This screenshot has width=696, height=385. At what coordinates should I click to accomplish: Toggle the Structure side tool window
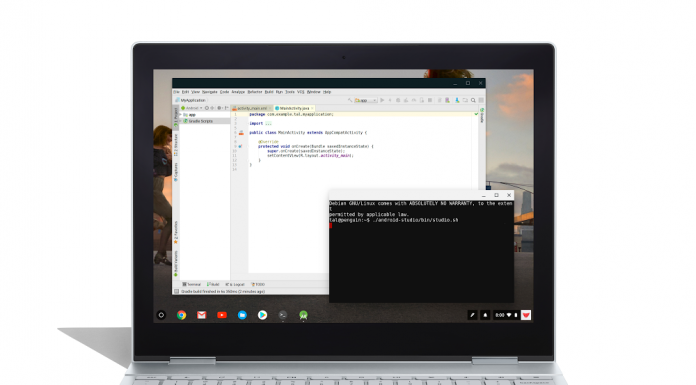click(176, 144)
